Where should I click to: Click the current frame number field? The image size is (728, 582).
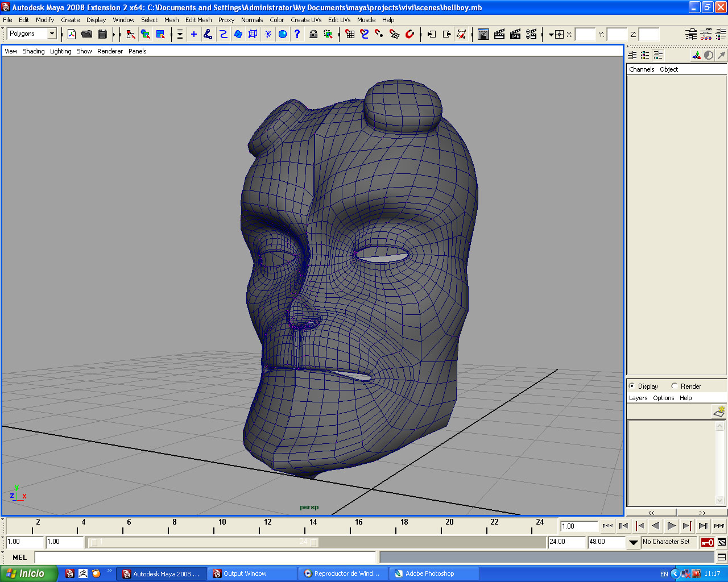(579, 526)
